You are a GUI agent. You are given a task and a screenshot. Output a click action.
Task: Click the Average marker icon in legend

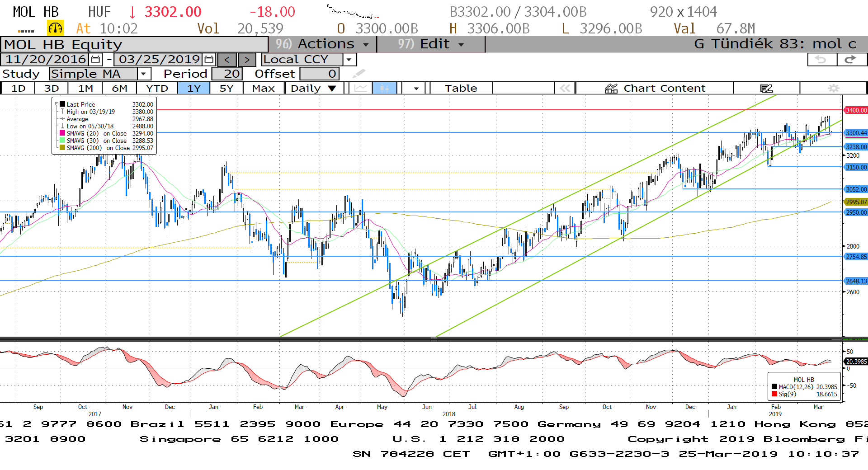pos(62,119)
